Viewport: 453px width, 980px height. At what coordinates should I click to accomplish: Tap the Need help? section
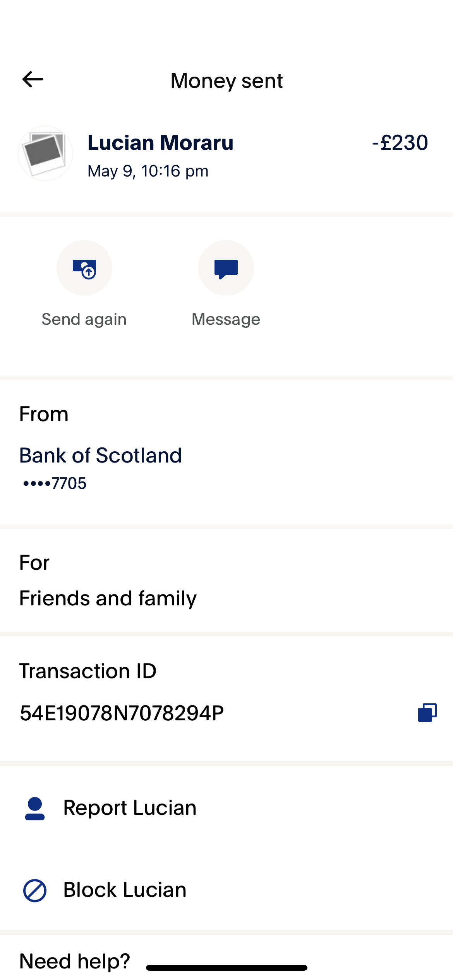[x=75, y=961]
